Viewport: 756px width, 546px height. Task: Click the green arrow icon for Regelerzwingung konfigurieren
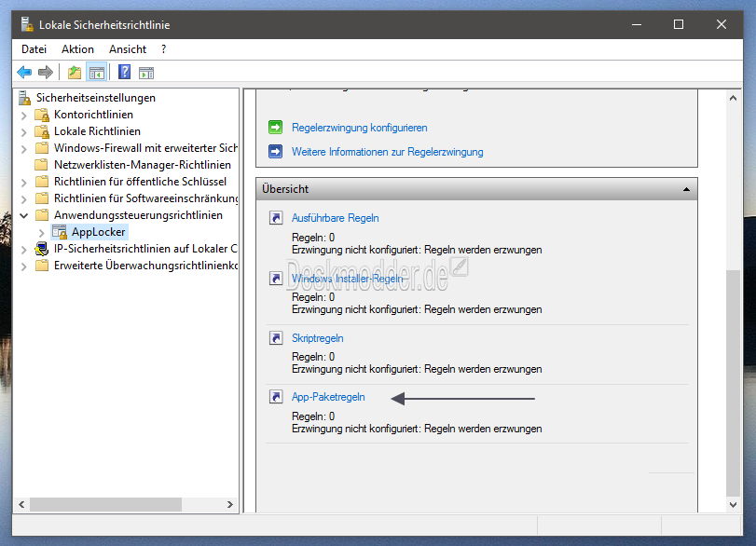[276, 128]
